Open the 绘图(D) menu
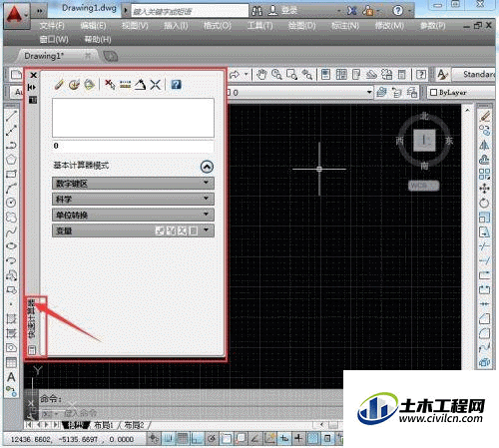 pyautogui.click(x=302, y=26)
